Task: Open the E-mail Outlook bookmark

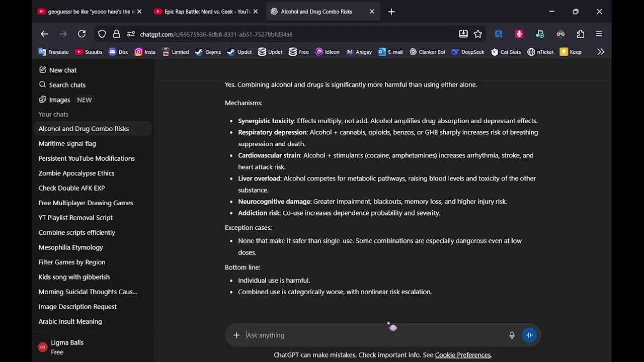Action: (x=391, y=52)
